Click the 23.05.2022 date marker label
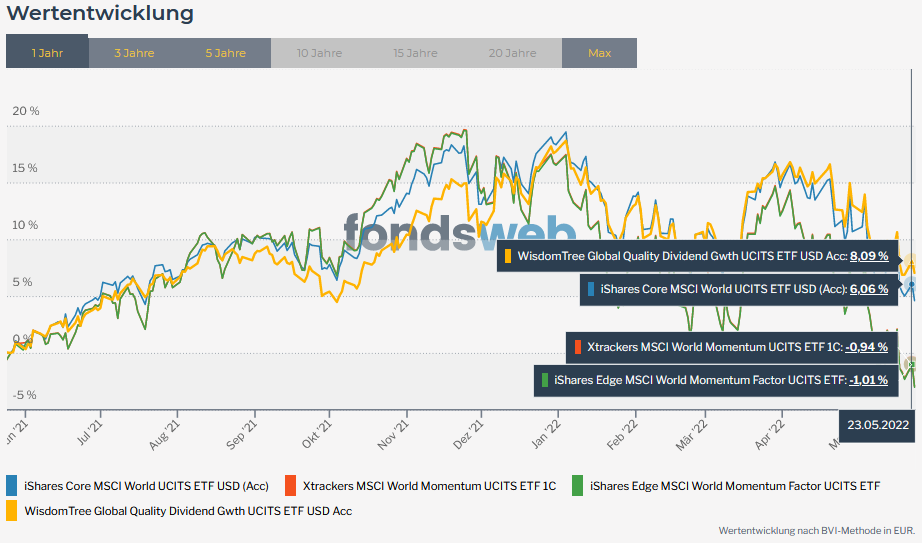 878,425
